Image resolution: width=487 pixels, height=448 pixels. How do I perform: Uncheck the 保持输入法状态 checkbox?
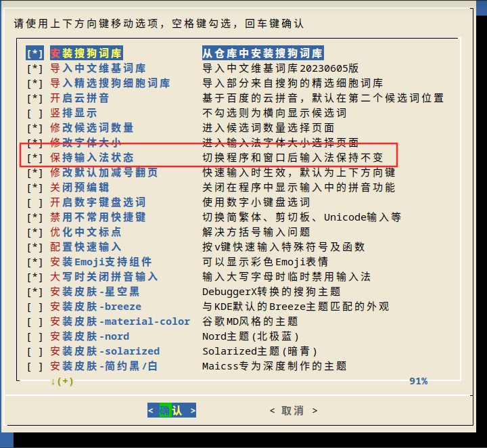pos(34,158)
